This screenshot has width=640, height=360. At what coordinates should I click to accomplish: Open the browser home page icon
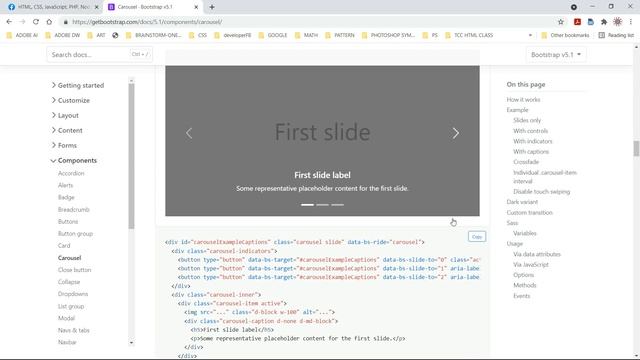pyautogui.click(x=49, y=22)
